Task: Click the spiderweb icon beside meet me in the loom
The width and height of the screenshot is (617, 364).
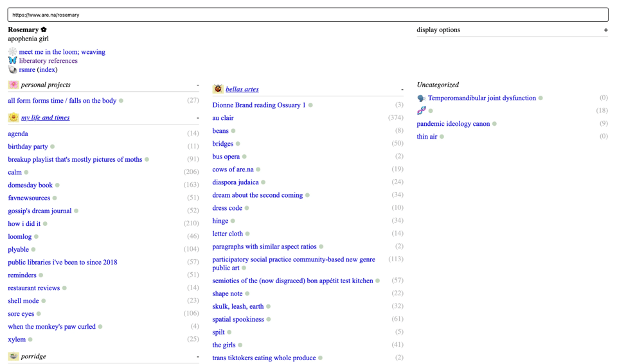Action: click(x=12, y=52)
